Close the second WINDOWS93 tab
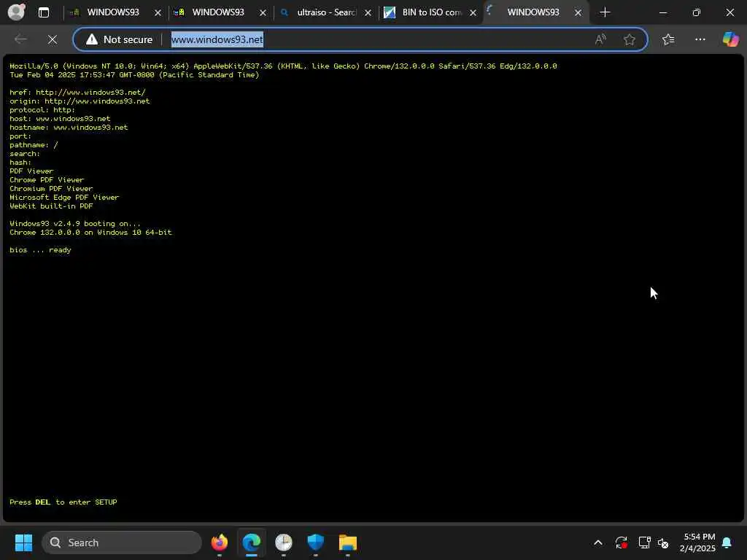 tap(263, 13)
